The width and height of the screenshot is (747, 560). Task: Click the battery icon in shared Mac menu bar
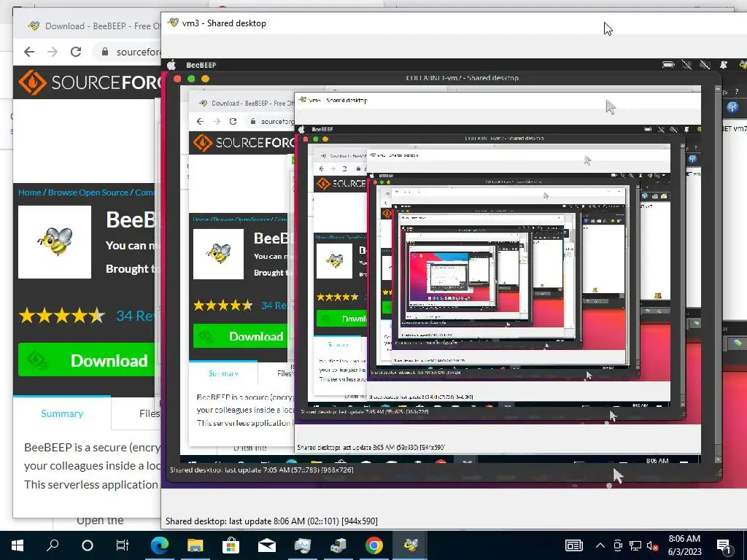pos(668,64)
